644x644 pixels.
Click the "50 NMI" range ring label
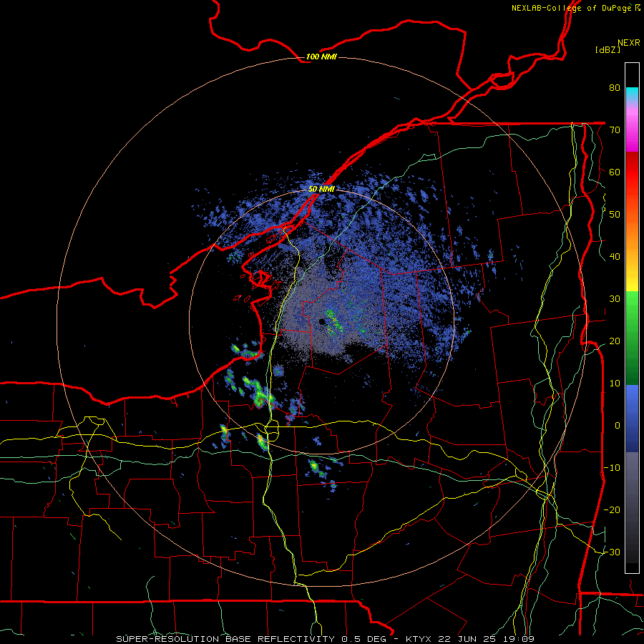coord(321,189)
